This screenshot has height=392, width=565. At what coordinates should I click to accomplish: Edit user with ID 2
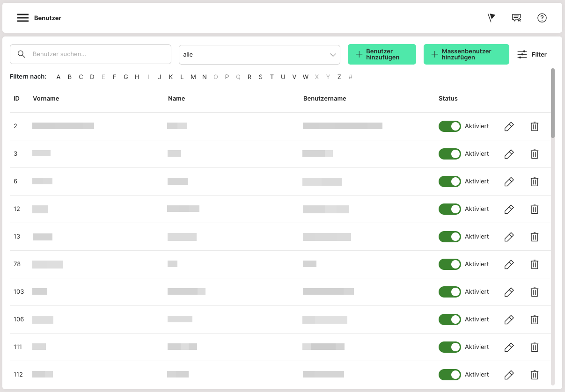click(509, 126)
